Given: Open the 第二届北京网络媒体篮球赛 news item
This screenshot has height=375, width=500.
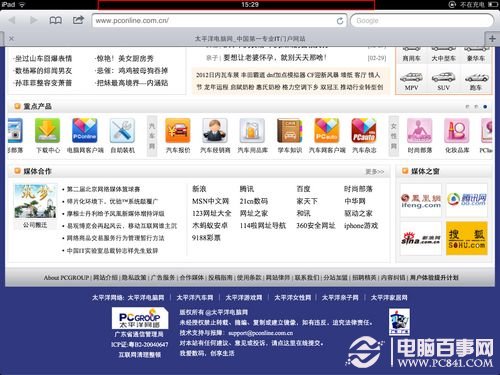Looking at the screenshot, I should (103, 189).
